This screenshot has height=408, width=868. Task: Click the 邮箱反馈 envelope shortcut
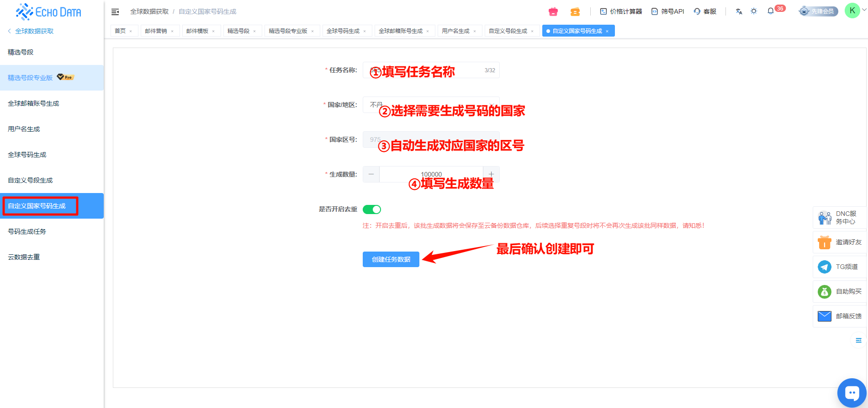click(x=840, y=316)
